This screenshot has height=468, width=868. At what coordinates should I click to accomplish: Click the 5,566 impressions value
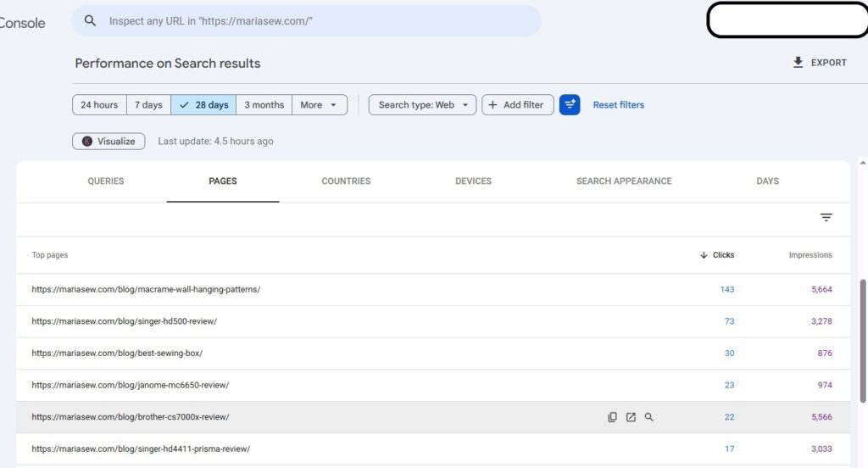coord(821,417)
